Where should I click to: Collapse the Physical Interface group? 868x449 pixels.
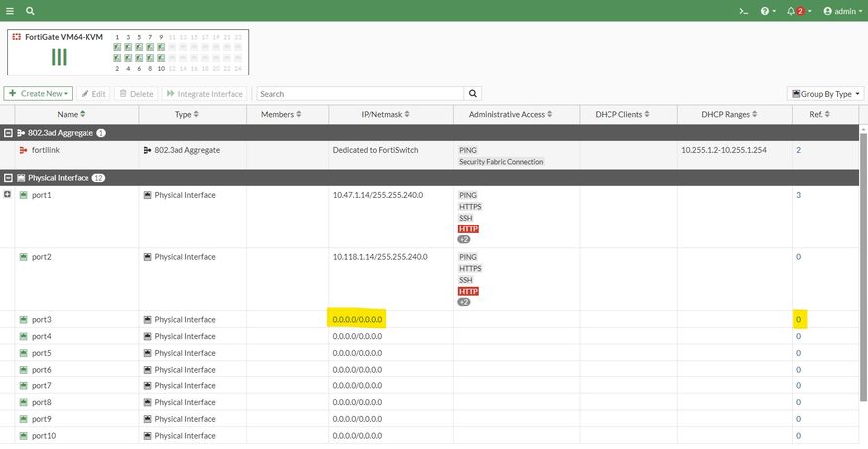(8, 178)
